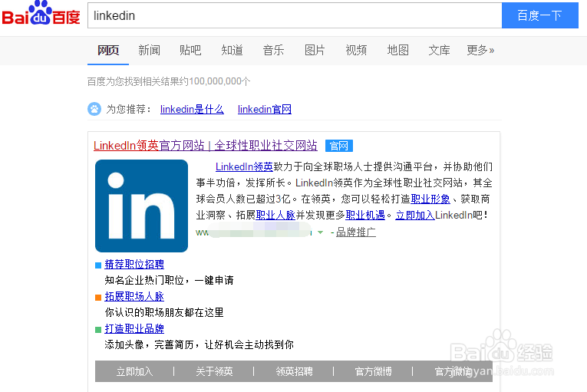The image size is (587, 392).
Task: Click the Baidu logo
Action: pos(41,13)
